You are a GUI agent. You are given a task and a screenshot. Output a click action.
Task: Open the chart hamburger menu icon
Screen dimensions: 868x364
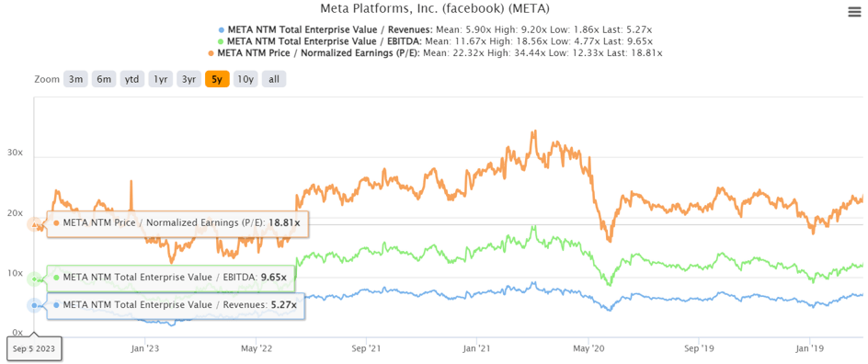click(855, 12)
